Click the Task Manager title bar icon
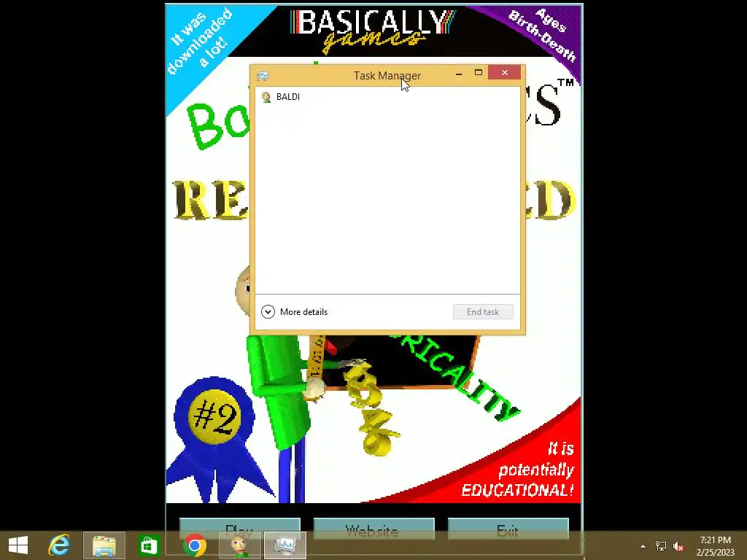This screenshot has width=747, height=560. coord(263,76)
